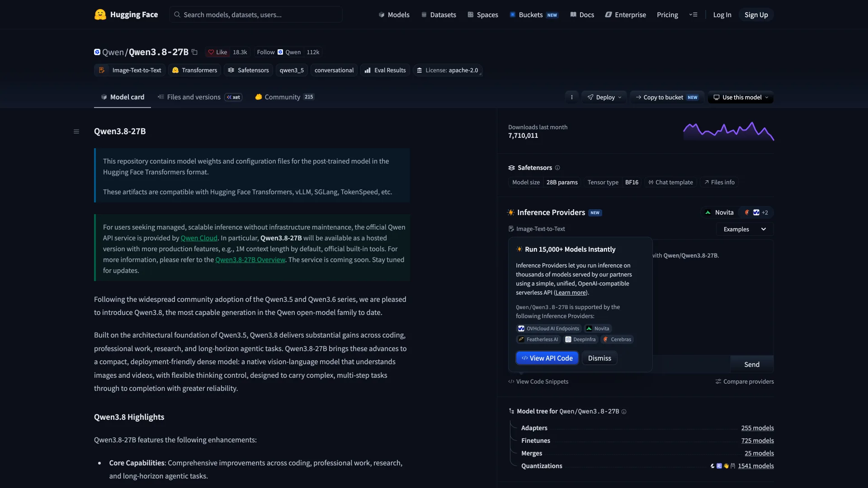Open the Files and versions tab

click(x=200, y=97)
